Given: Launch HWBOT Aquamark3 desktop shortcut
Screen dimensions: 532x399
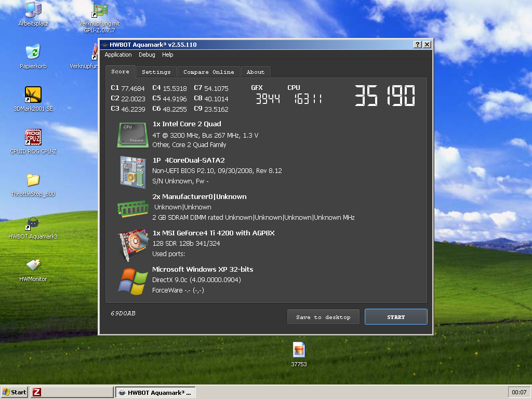Looking at the screenshot, I should pos(33,228).
